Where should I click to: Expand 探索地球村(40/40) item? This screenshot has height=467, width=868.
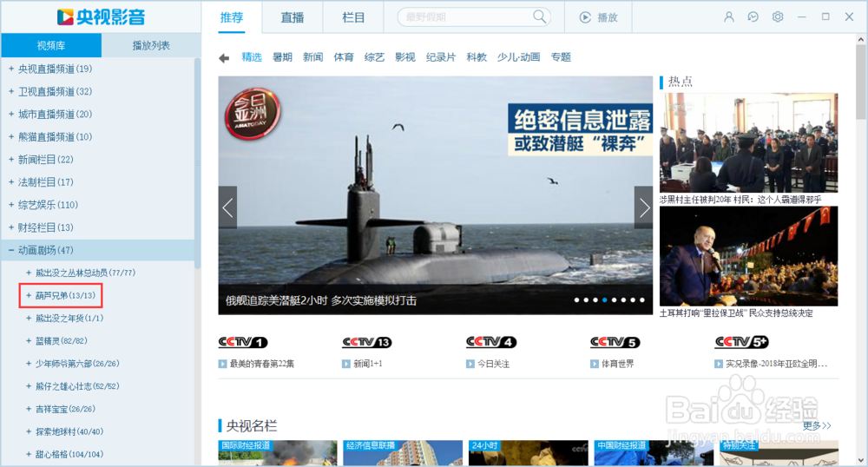point(29,431)
